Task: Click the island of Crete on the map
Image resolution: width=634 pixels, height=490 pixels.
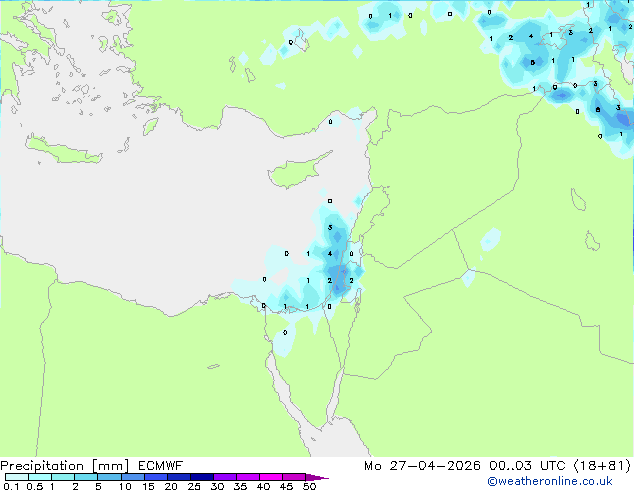Action: (63, 150)
